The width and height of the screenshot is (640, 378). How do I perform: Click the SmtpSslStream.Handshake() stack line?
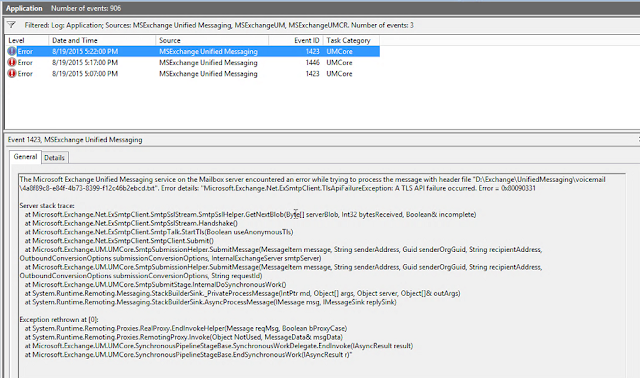(131, 223)
